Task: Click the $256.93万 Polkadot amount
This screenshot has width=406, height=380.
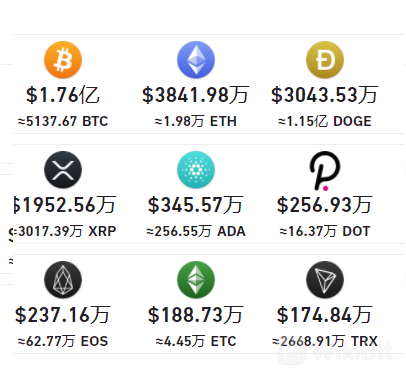Action: coord(325,205)
